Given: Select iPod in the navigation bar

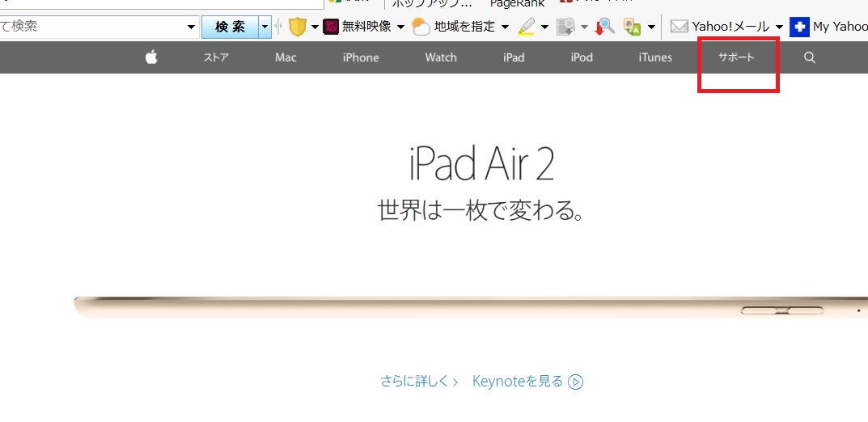Looking at the screenshot, I should (x=582, y=57).
